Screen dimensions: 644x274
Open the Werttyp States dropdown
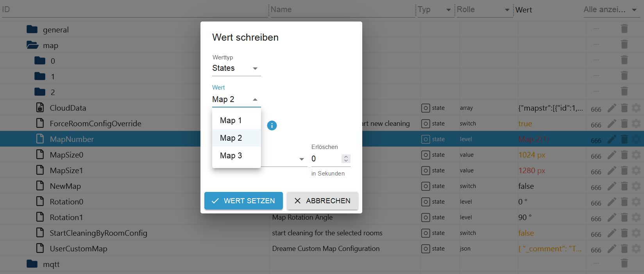(236, 68)
